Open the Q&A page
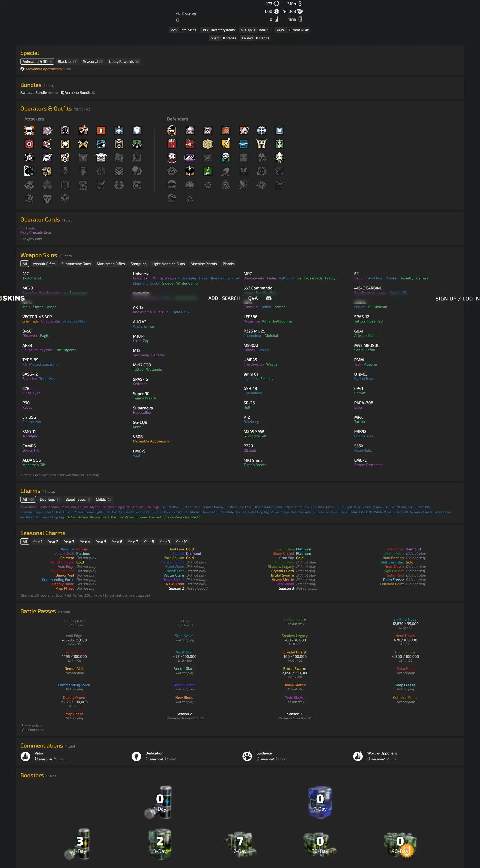This screenshot has width=480, height=868. tap(253, 298)
